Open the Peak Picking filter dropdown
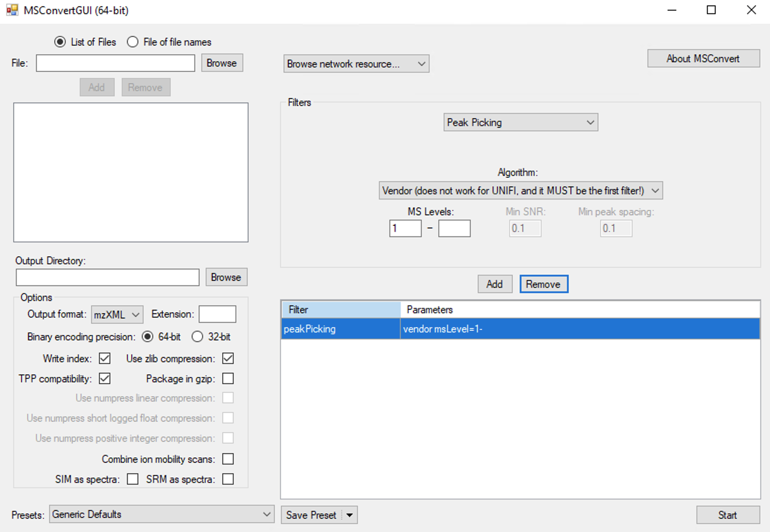770x532 pixels. click(521, 122)
